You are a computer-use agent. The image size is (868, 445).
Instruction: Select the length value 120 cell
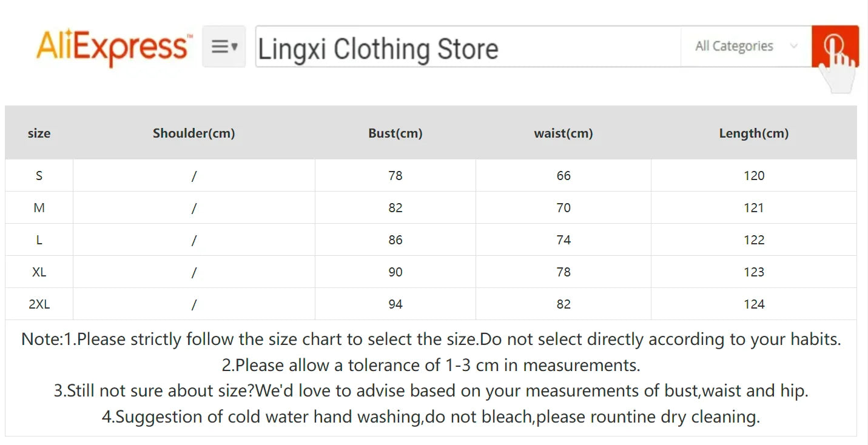[x=754, y=176]
